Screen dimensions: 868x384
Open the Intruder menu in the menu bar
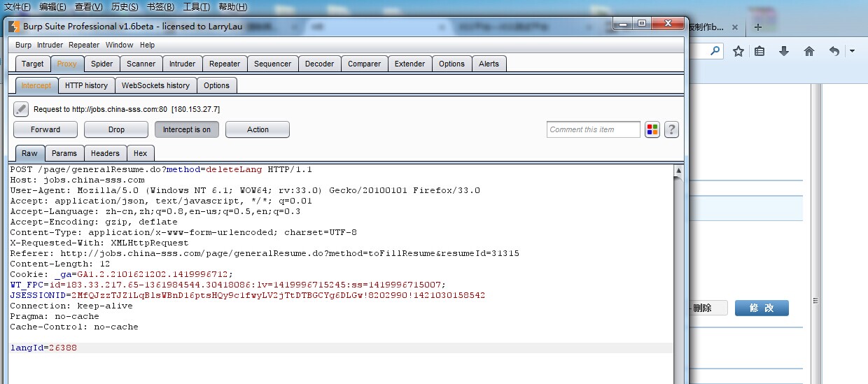(50, 45)
